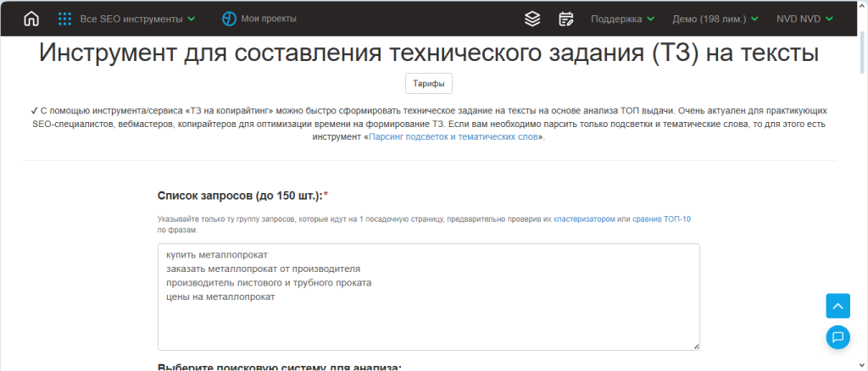
Task: Click the Мои проекты circular logo icon
Action: coord(229,19)
